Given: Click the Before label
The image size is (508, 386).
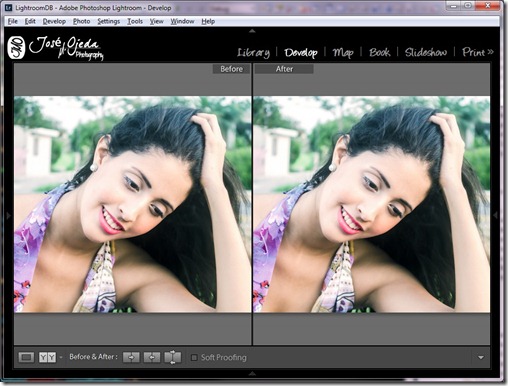Looking at the screenshot, I should click(231, 69).
